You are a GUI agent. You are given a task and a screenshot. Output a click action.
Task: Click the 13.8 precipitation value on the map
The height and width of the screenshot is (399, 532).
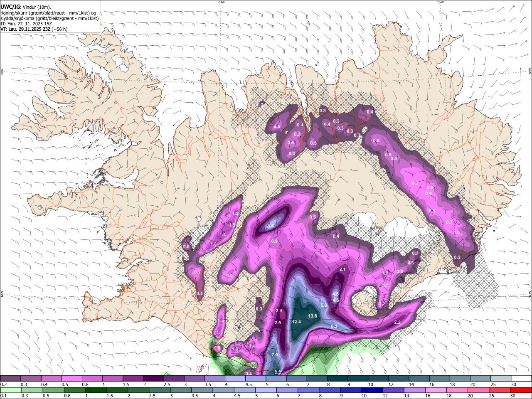coord(313,316)
